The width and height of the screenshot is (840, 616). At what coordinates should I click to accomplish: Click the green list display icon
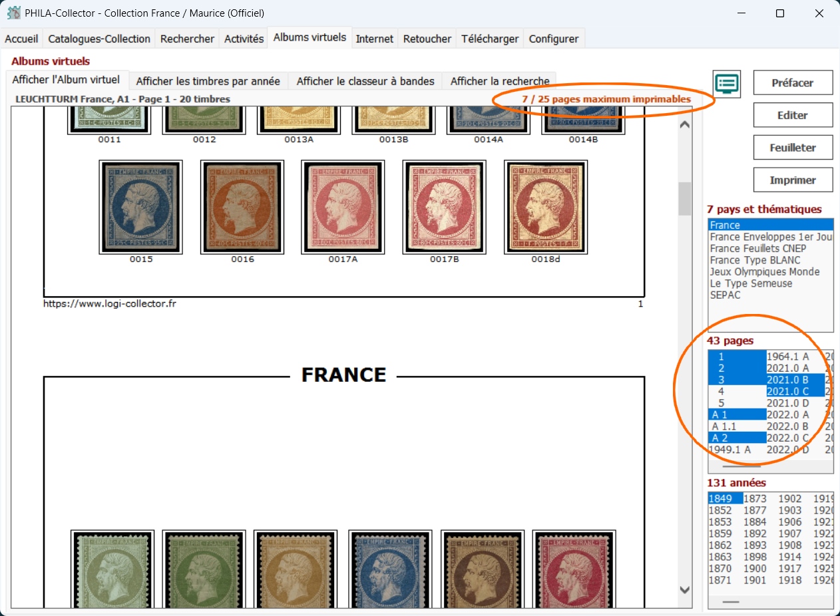(x=728, y=83)
